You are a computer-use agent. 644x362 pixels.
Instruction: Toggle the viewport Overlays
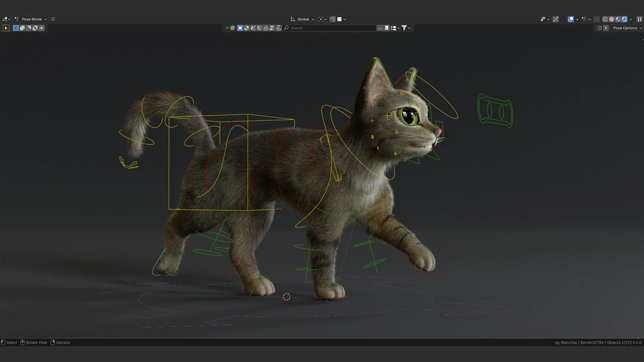click(x=571, y=19)
